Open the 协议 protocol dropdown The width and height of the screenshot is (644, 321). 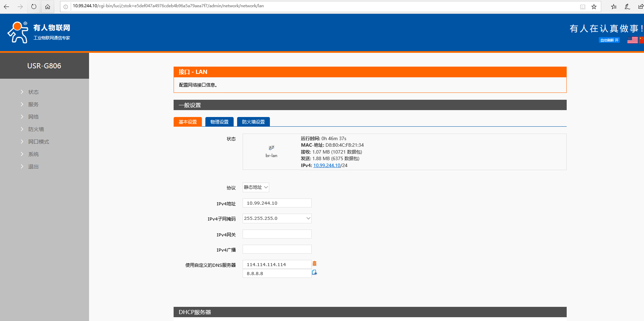point(256,187)
